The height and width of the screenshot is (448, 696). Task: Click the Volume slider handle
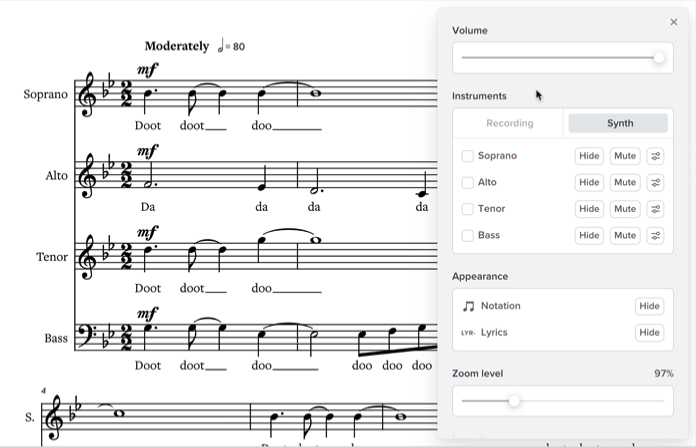659,57
